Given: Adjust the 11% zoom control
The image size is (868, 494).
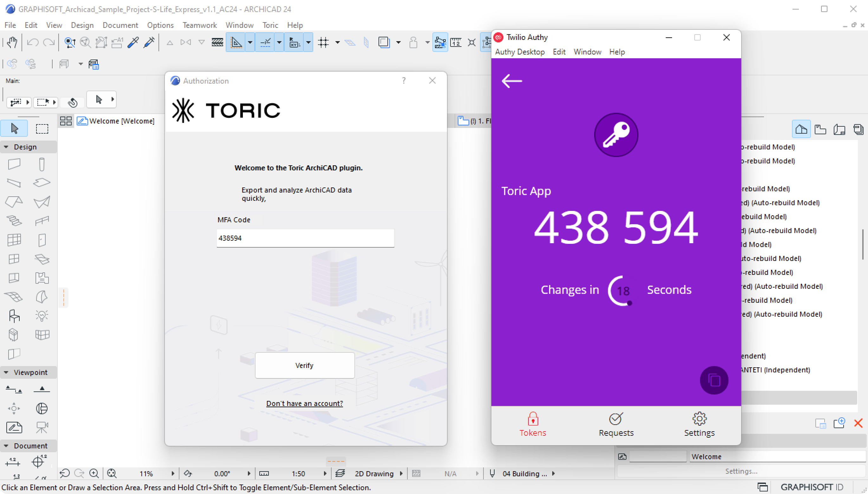Looking at the screenshot, I should click(x=147, y=473).
